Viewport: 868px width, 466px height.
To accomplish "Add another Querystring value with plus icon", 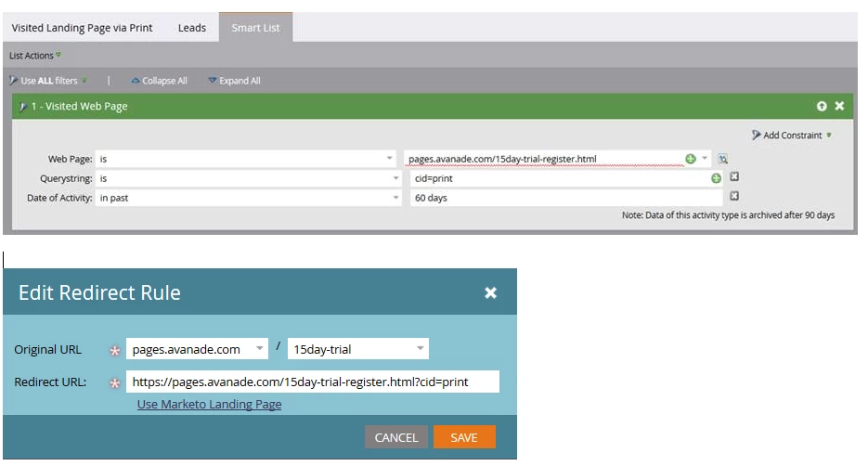I will 716,178.
